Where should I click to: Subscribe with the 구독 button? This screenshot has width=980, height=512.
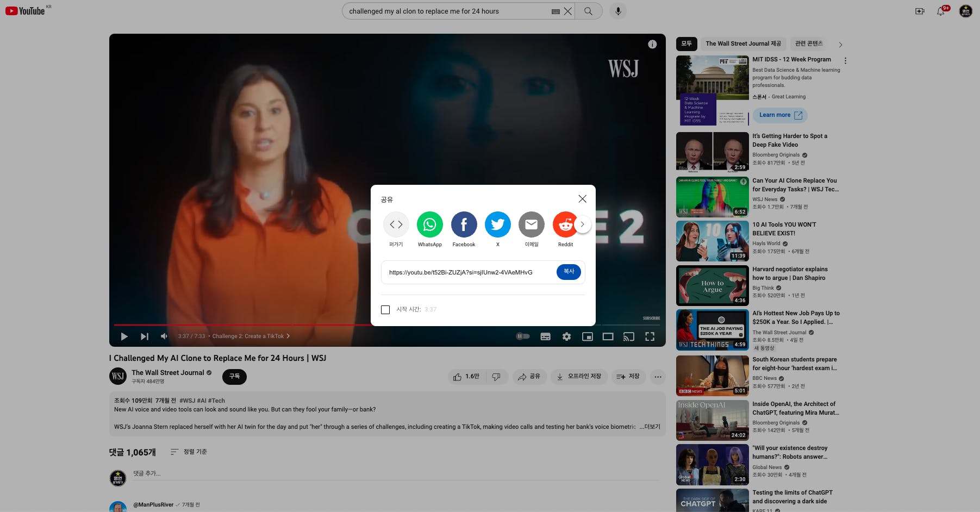[x=234, y=377]
